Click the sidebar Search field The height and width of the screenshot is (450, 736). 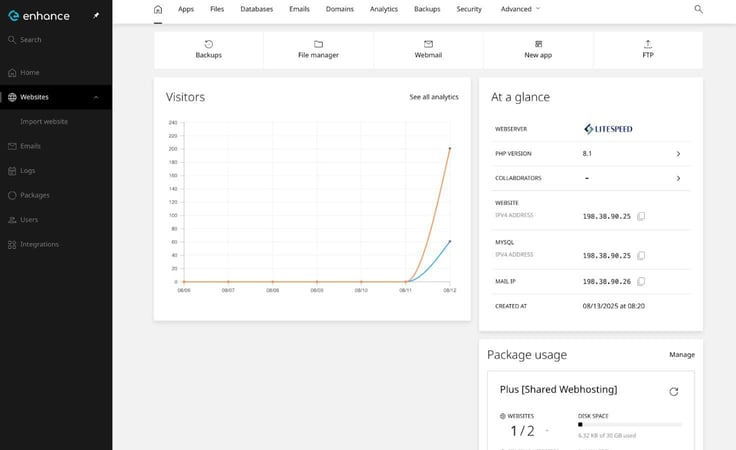[x=56, y=40]
